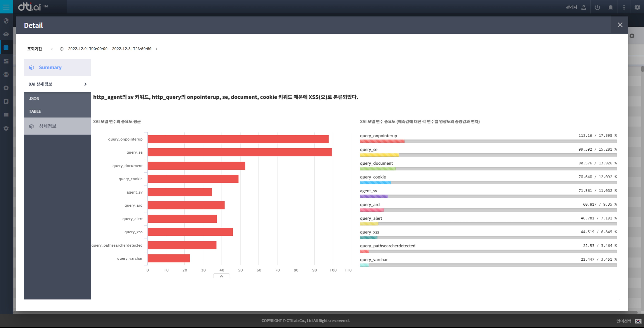
Task: Click the query_cookie axis label in chart
Action: coord(131,179)
